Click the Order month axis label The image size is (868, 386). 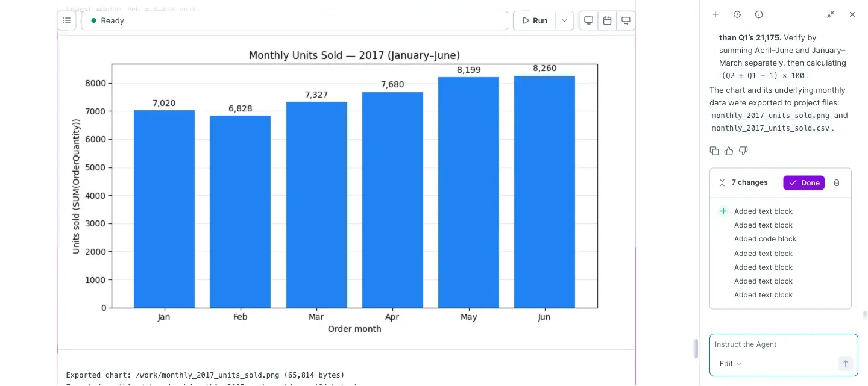(x=354, y=329)
